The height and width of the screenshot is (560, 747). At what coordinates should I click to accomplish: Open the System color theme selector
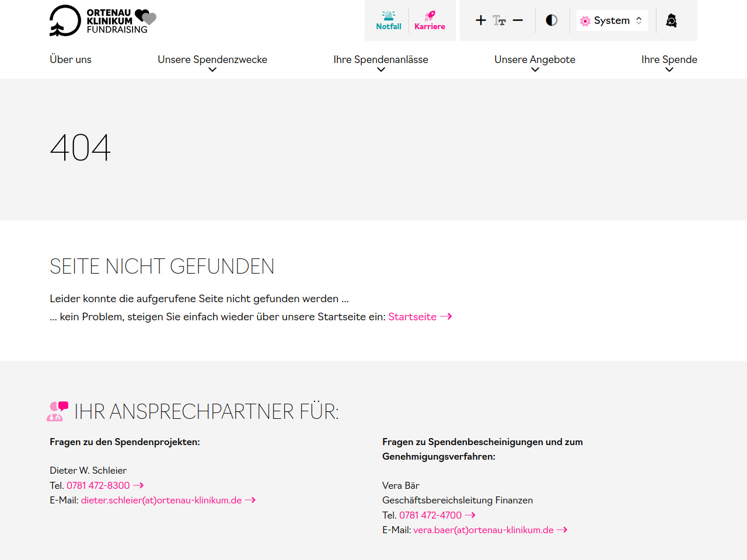tap(612, 20)
